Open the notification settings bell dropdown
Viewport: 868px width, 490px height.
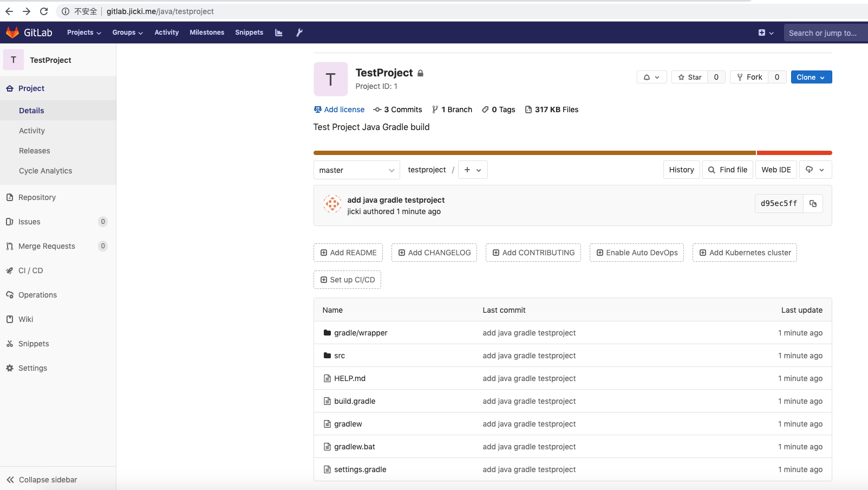pos(651,76)
